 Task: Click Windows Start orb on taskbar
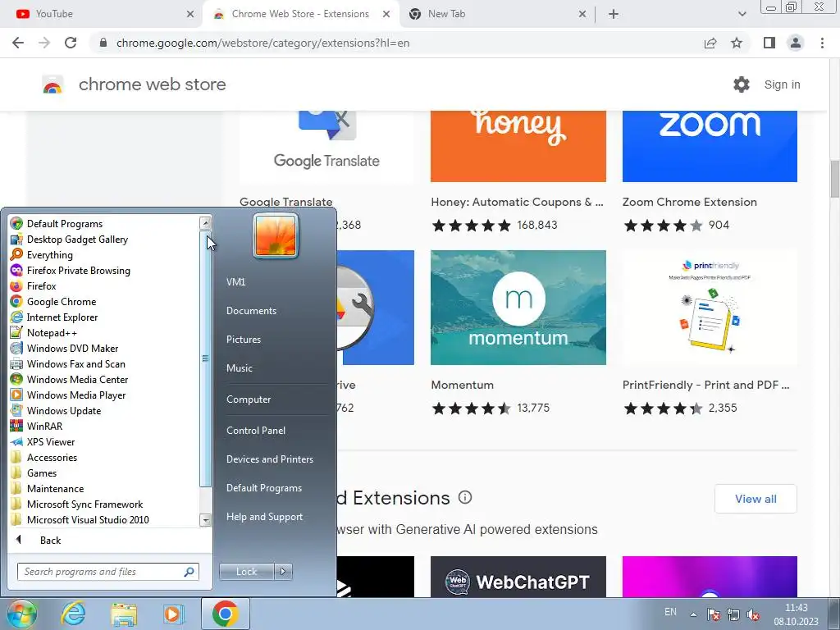22,614
